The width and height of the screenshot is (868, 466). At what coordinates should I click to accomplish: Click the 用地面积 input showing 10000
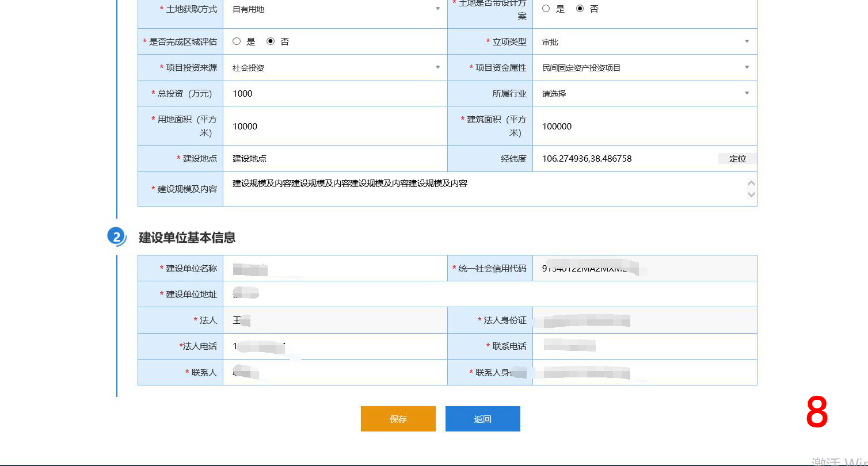click(335, 127)
